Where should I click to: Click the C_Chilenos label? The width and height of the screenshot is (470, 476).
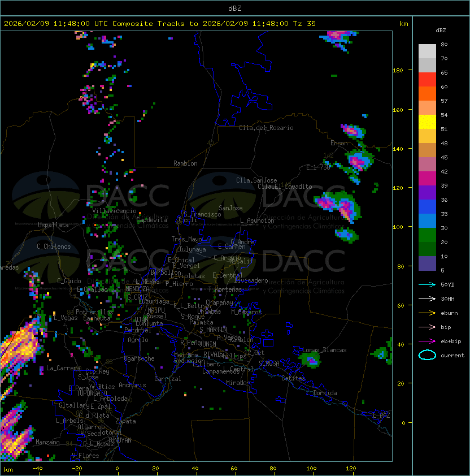point(54,246)
